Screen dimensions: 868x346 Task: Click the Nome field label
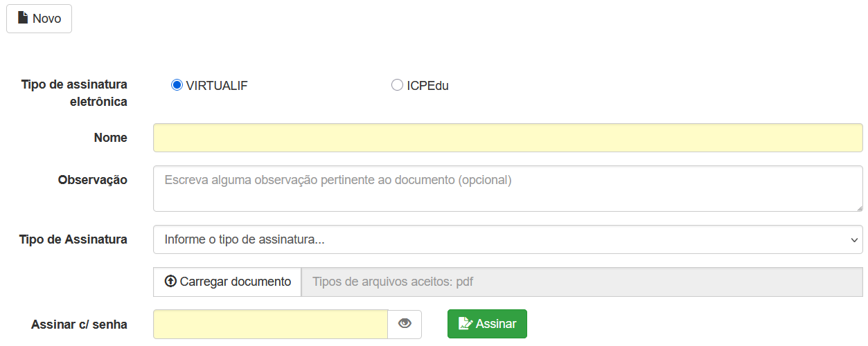pos(110,138)
